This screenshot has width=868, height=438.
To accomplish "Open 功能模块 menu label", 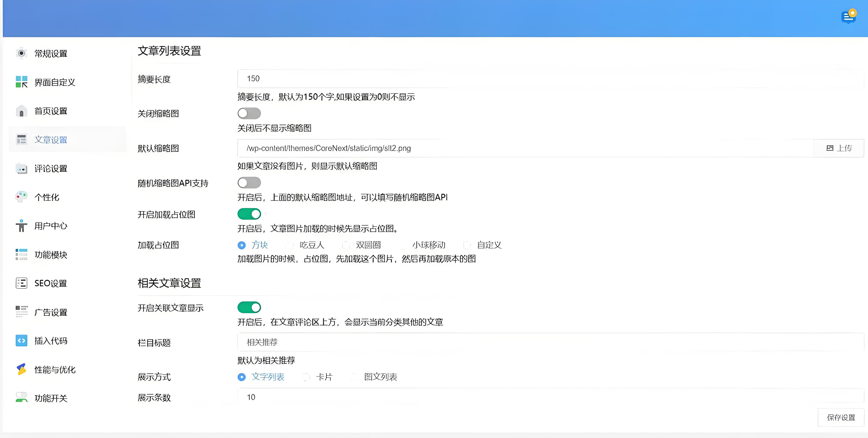I will [x=51, y=255].
